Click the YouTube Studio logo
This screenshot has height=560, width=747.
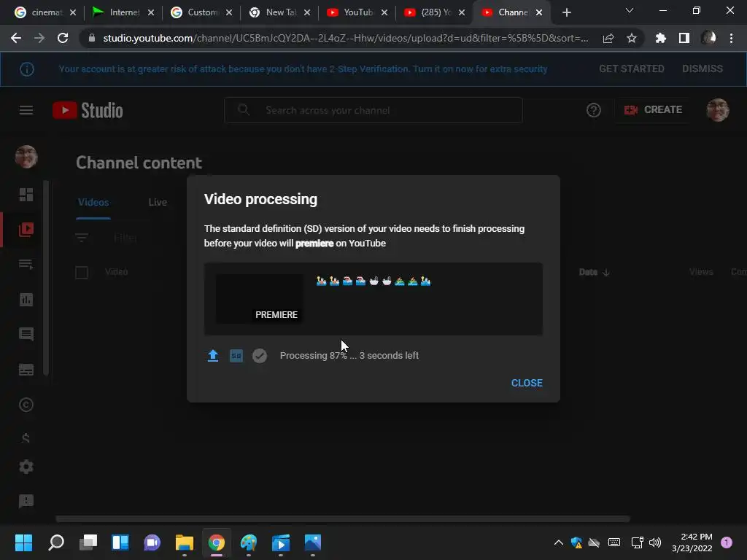point(88,111)
